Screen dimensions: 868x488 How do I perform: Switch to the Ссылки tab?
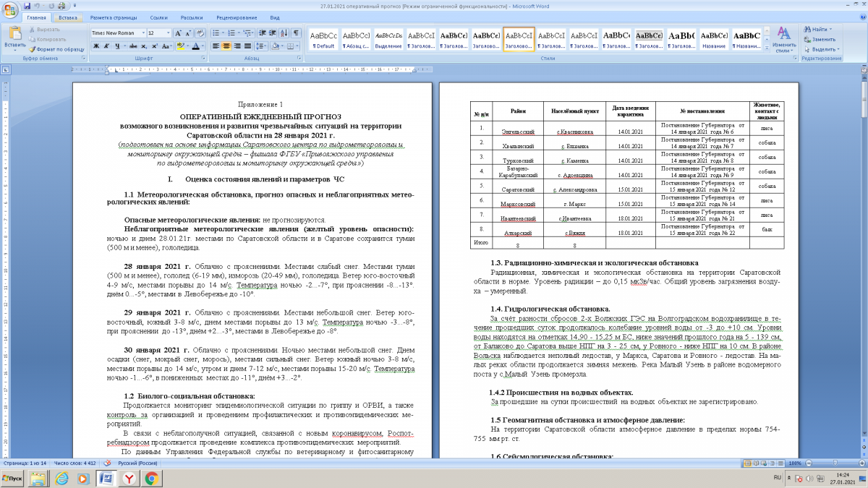pos(159,17)
